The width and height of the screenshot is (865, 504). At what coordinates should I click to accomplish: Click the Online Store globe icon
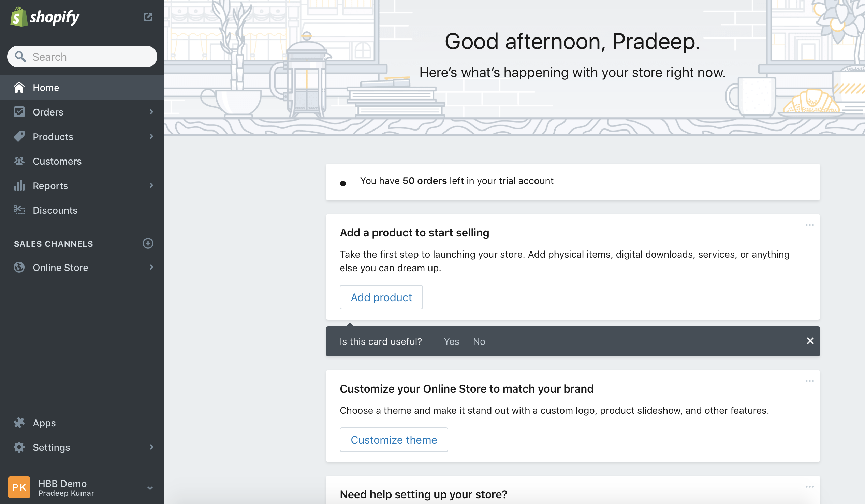pos(19,267)
